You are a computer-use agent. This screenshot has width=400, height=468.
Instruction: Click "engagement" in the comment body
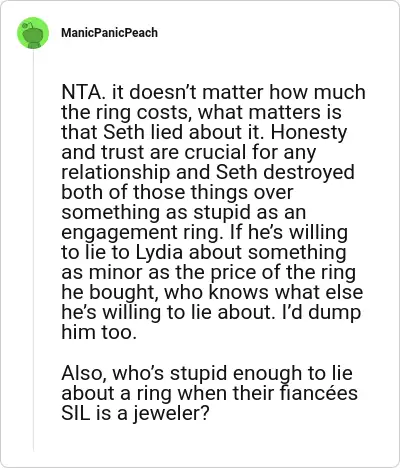click(119, 233)
